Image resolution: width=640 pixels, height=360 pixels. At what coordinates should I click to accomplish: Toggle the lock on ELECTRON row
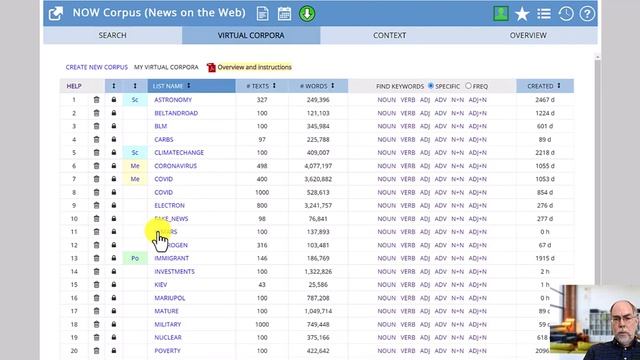pos(114,205)
